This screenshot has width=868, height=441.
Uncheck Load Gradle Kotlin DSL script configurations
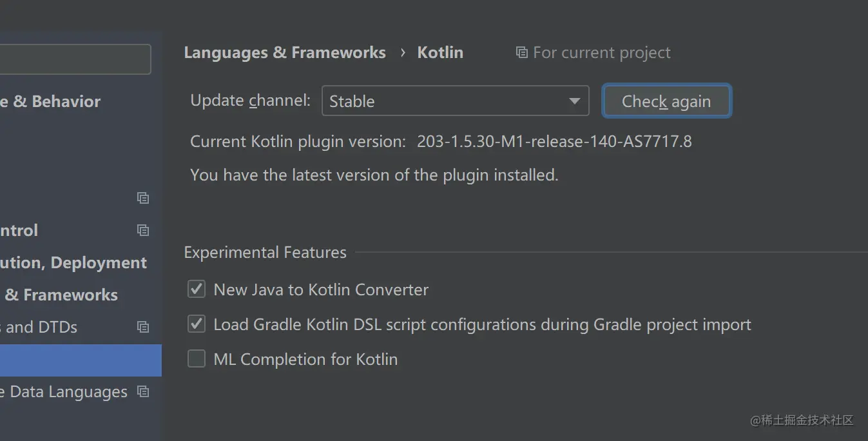tap(197, 324)
